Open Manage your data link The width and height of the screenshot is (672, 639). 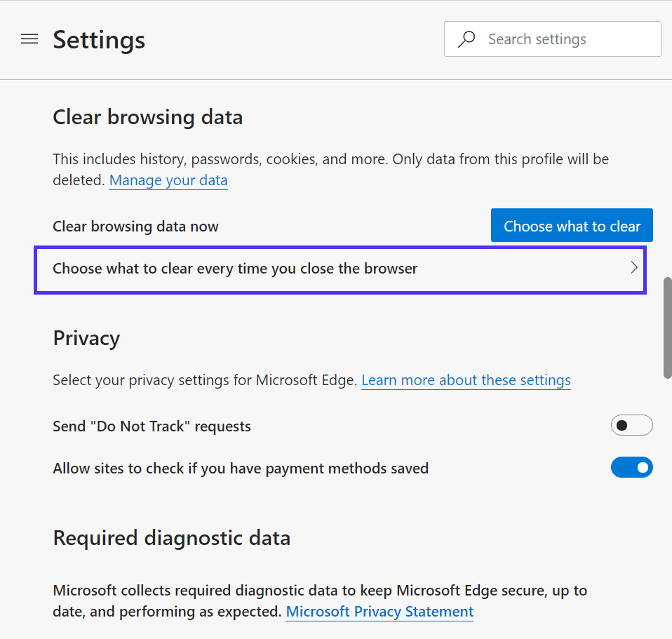point(168,180)
